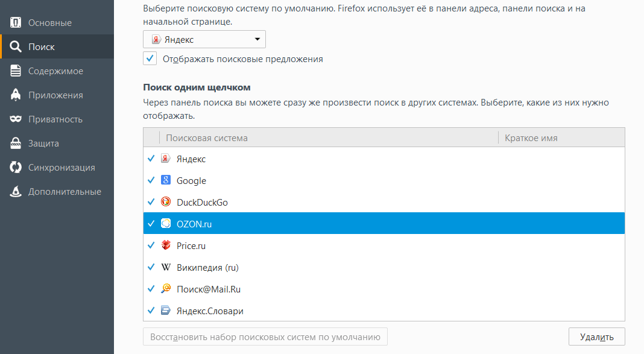Toggle Отображать поисковые предложения checkbox

click(x=150, y=58)
